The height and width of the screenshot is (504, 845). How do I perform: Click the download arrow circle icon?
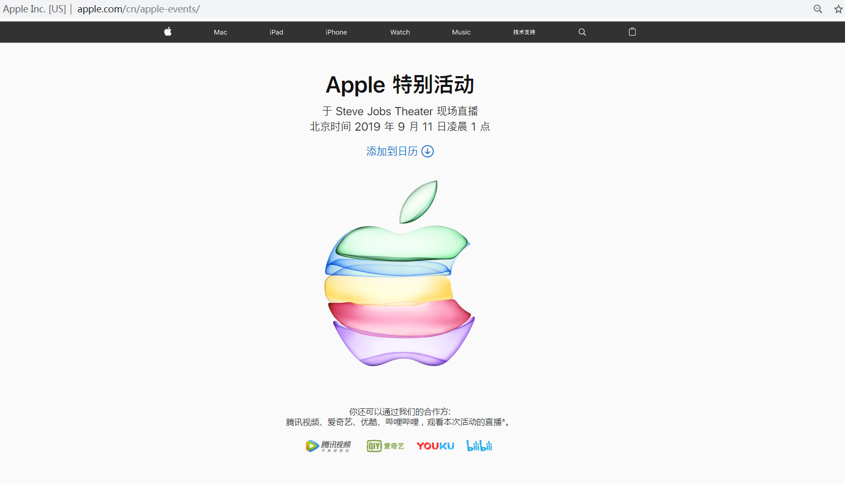[427, 151]
